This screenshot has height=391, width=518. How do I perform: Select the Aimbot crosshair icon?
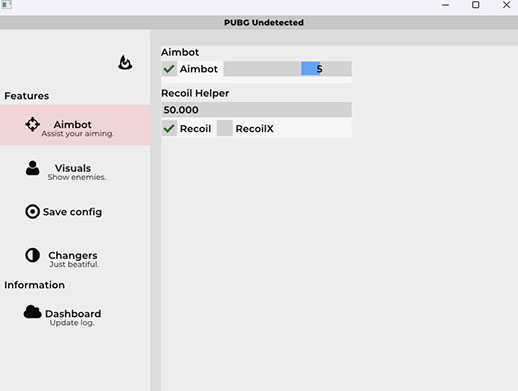(x=32, y=124)
